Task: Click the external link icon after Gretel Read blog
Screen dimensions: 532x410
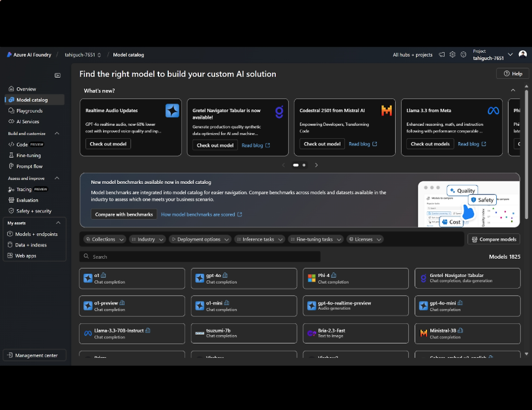Action: point(268,145)
